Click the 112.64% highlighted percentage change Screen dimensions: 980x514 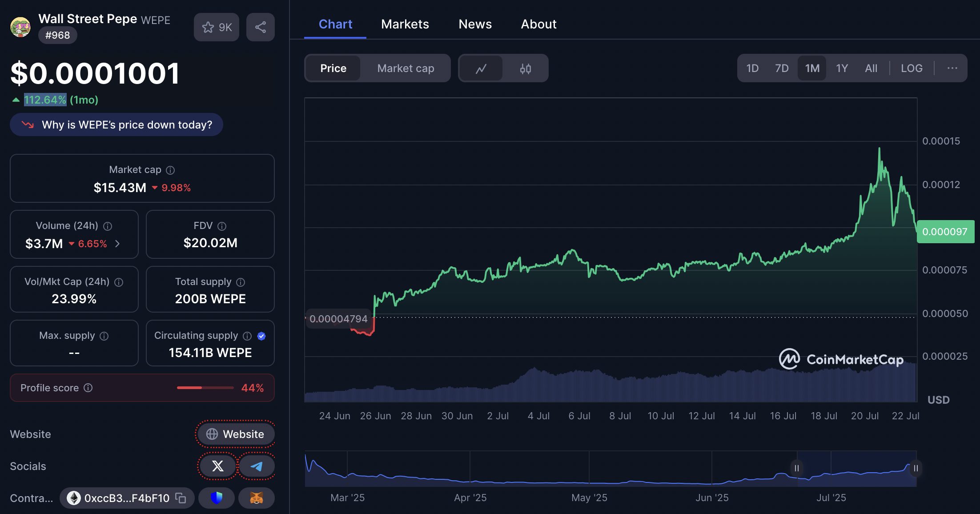point(45,100)
